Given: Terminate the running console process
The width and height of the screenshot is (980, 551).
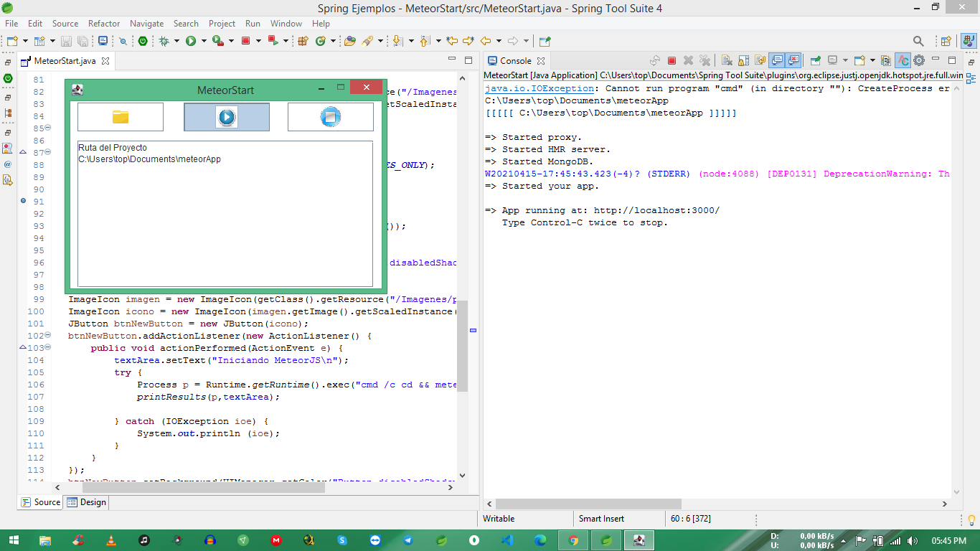Looking at the screenshot, I should [x=672, y=61].
